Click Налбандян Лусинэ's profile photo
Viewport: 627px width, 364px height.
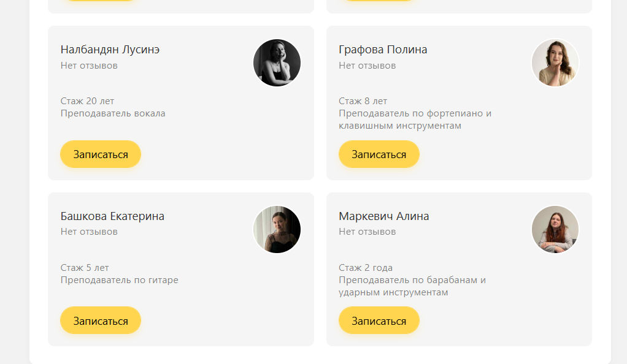pyautogui.click(x=277, y=63)
